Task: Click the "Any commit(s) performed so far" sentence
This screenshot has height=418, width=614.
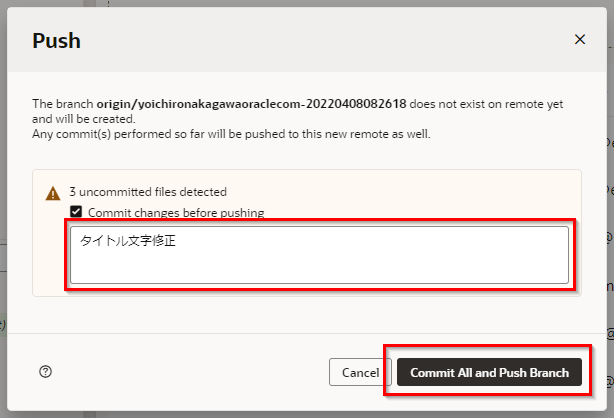Action: click(x=231, y=133)
